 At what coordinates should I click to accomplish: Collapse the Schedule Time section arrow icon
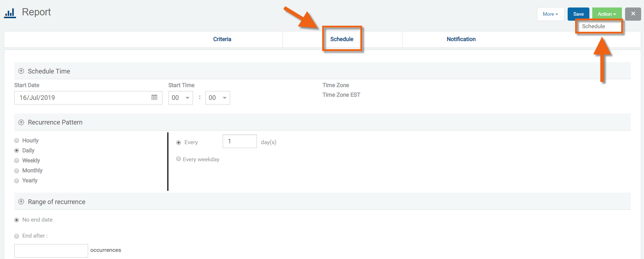(21, 71)
